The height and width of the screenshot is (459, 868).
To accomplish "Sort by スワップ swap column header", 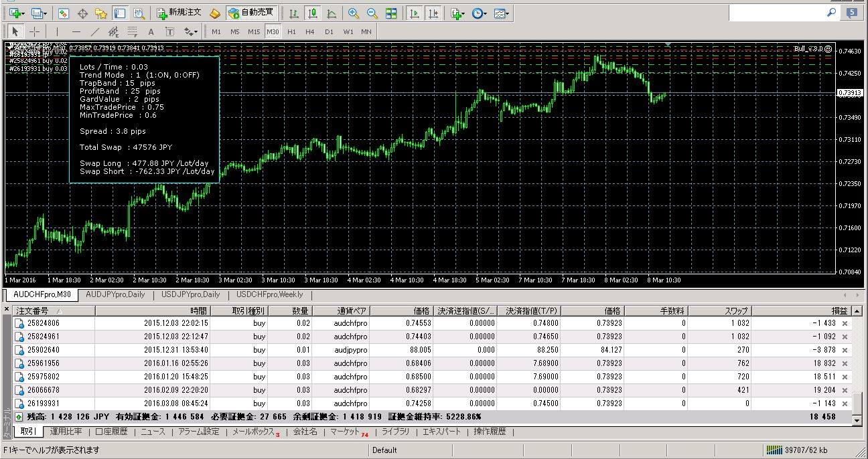I will [719, 311].
